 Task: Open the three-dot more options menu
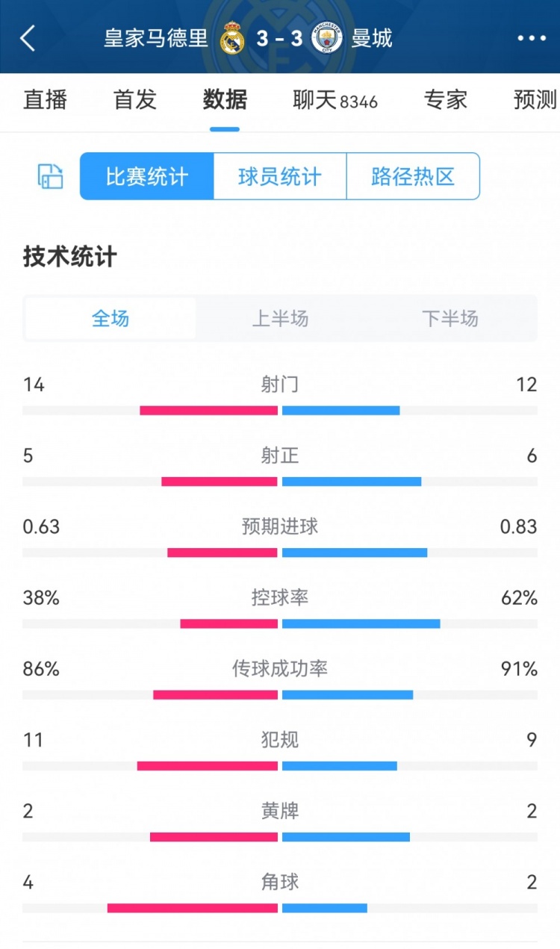pyautogui.click(x=532, y=38)
